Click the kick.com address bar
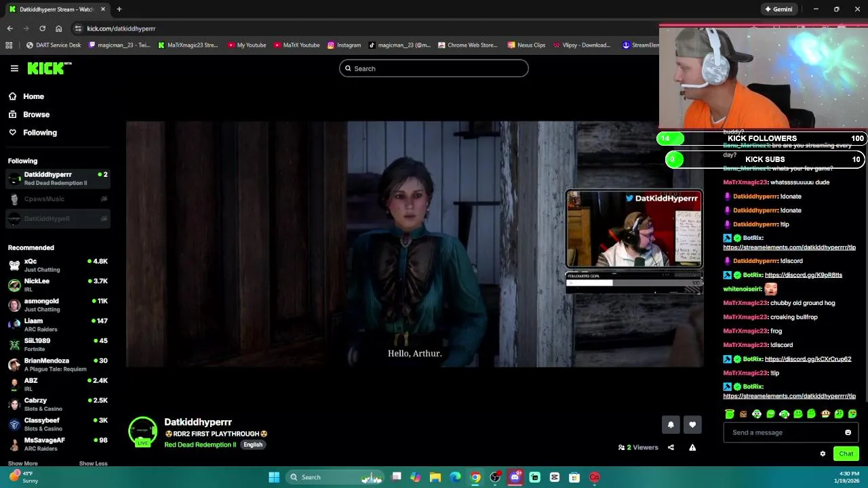This screenshot has height=488, width=868. point(366,28)
